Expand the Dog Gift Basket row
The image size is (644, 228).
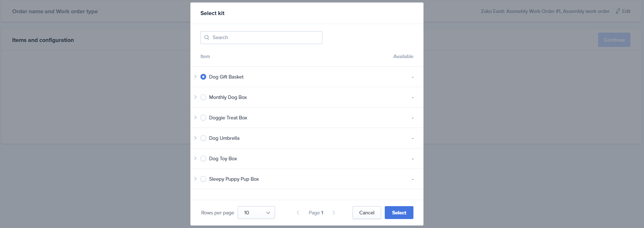(195, 77)
